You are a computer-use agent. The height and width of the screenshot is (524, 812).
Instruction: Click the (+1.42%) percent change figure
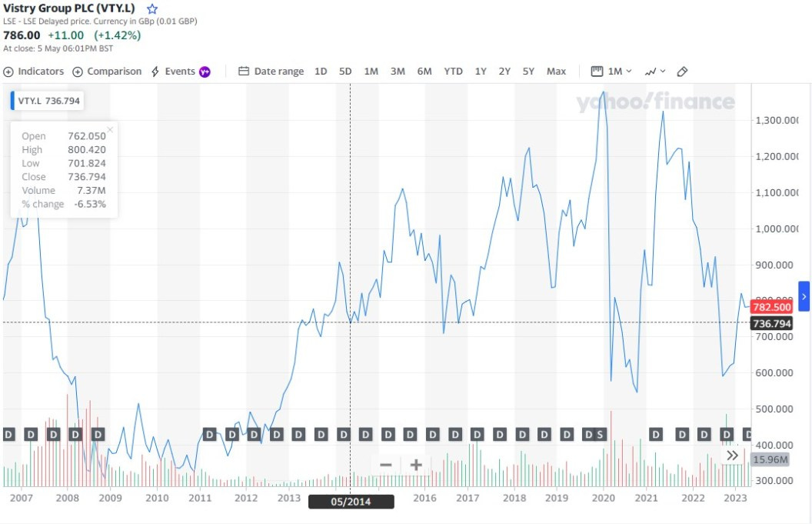pos(118,35)
